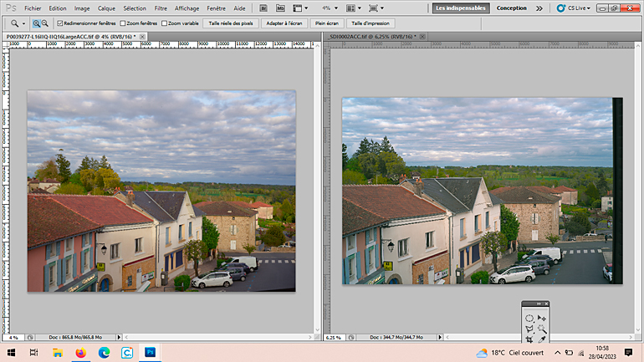Expand the floating tools panel
This screenshot has width=644, height=362.
pyautogui.click(x=539, y=303)
